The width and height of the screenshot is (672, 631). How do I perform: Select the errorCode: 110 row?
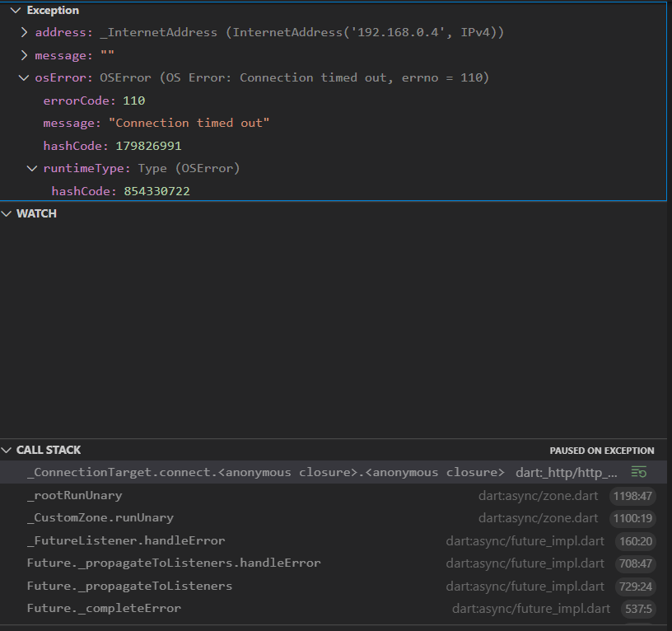click(x=334, y=100)
